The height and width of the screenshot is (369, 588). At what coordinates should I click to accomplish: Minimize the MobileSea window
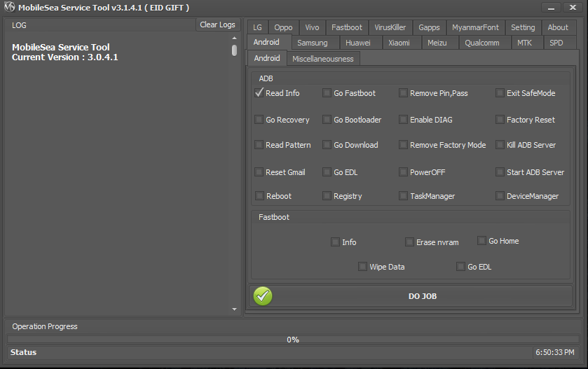pyautogui.click(x=551, y=8)
